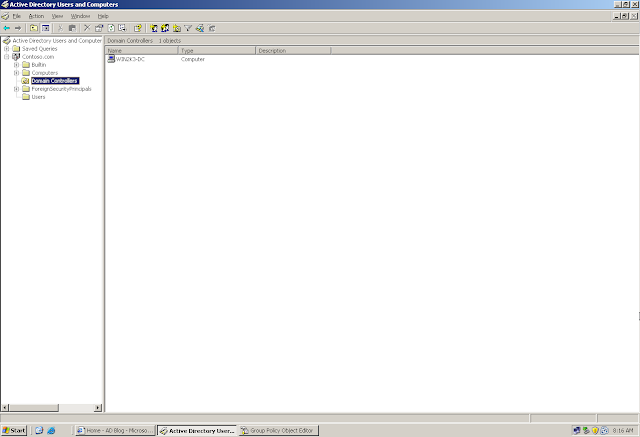The height and width of the screenshot is (437, 640).
Task: Collapse the Contoso.com domain node
Action: 7,57
